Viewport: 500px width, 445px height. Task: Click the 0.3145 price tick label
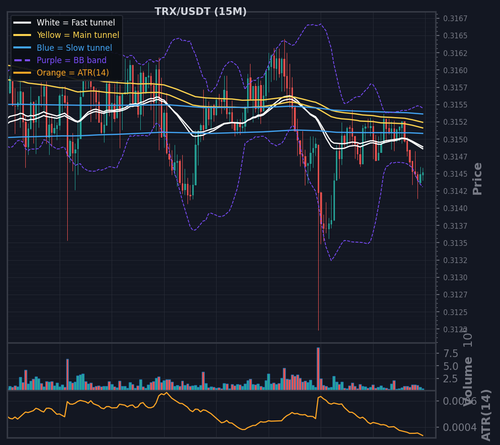(x=455, y=174)
